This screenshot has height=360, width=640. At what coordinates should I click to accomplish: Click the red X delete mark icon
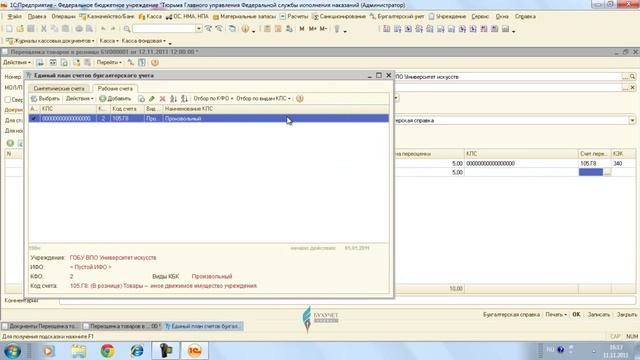pos(162,99)
